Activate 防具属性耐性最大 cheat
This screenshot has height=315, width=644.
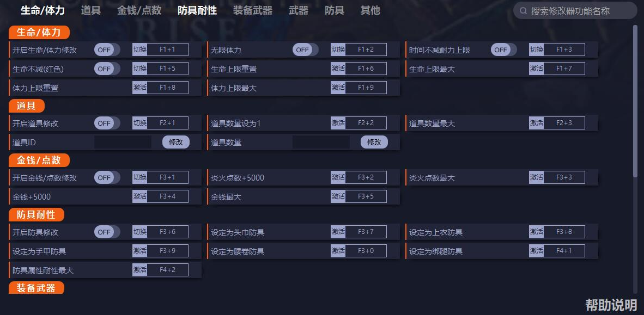click(139, 270)
